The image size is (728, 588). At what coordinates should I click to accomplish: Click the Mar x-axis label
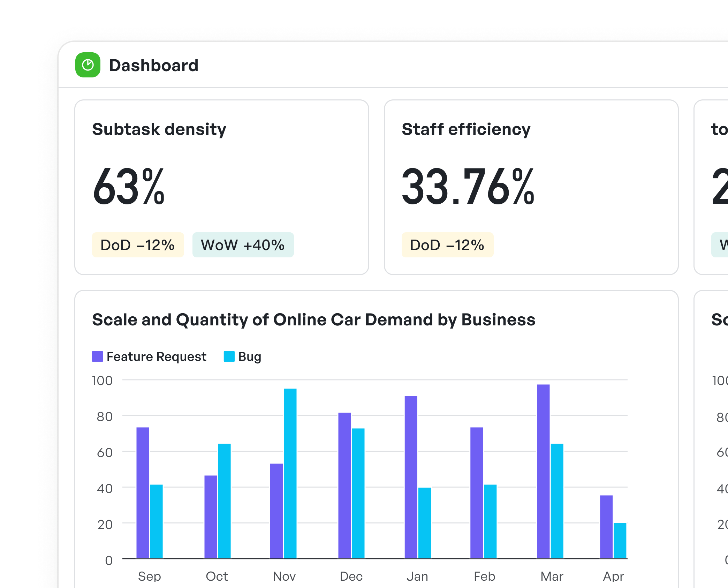[552, 576]
